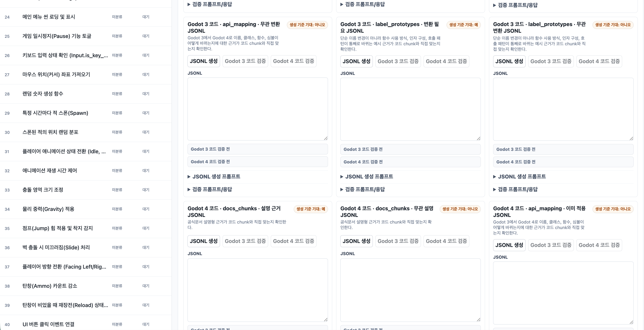Image resolution: width=644 pixels, height=330 pixels.
Task: Select row 40 UI 버튼 클릭 이벤트 연결
Action: (86, 322)
